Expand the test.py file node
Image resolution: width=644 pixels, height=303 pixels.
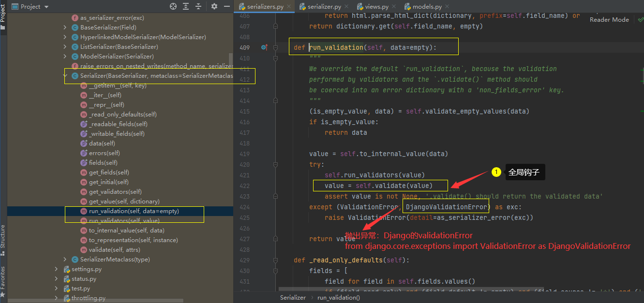pyautogui.click(x=56, y=289)
